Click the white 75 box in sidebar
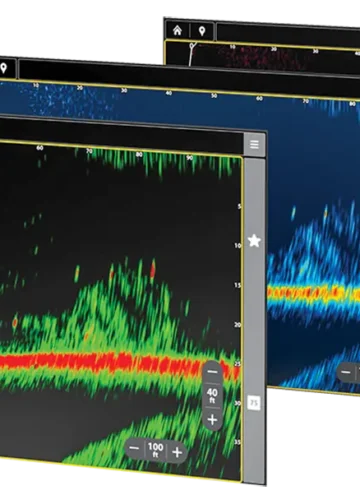The width and height of the screenshot is (360, 504). click(254, 403)
